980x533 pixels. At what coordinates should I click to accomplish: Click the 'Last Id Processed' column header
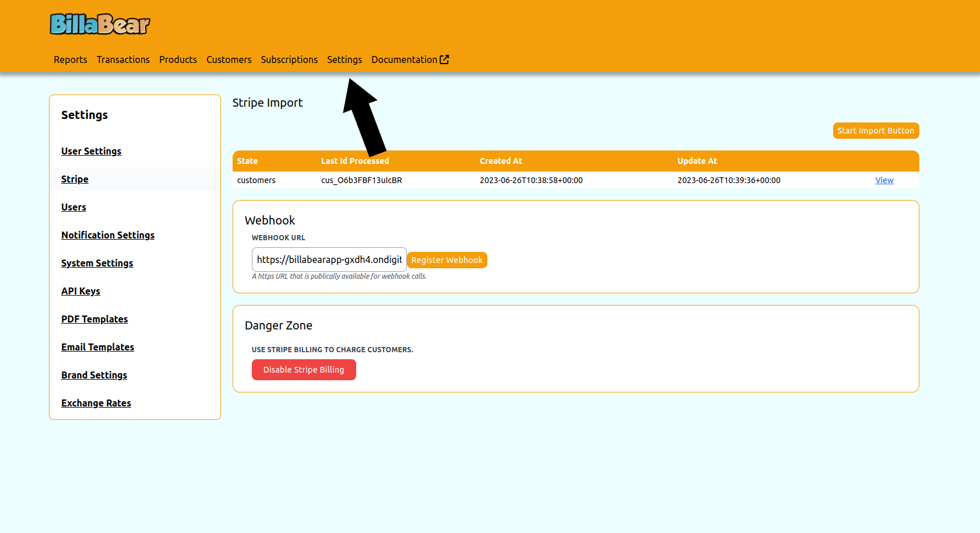[x=355, y=161]
